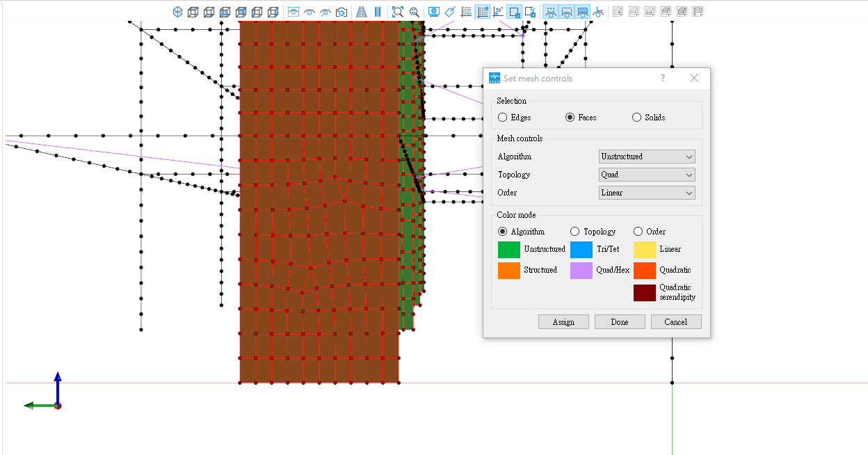Toggle the highlighted rectangle selection mode icon
This screenshot has height=455, width=868.
[515, 12]
